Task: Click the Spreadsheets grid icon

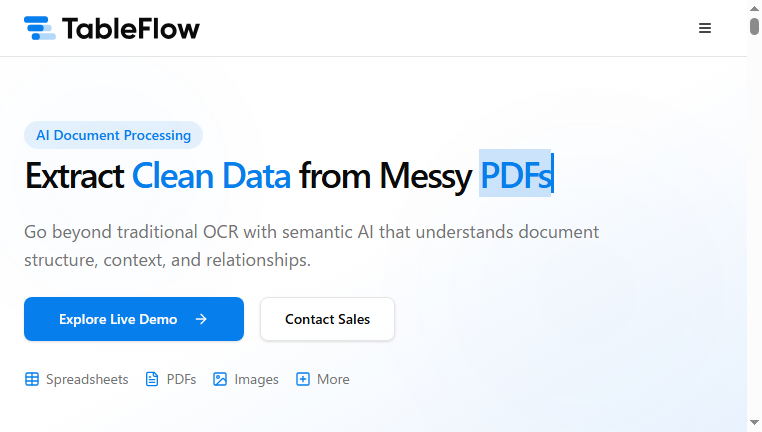Action: [32, 379]
